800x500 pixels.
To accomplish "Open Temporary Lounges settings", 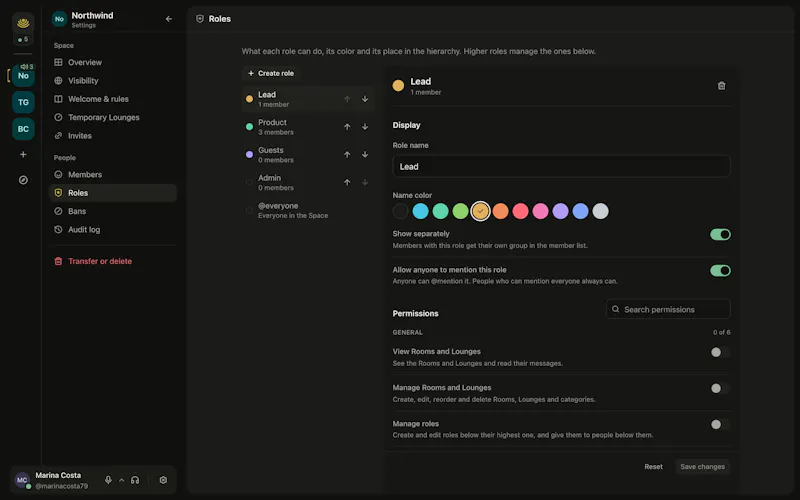I will 113,117.
